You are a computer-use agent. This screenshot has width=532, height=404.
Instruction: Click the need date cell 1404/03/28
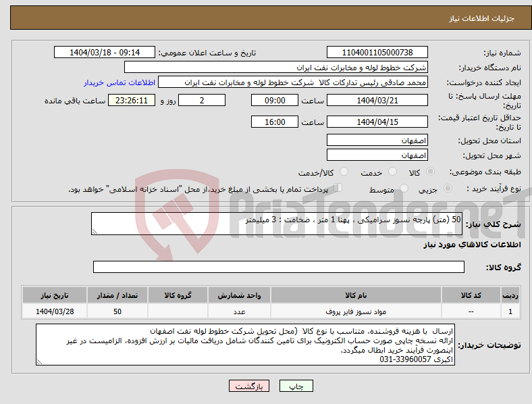pyautogui.click(x=55, y=311)
